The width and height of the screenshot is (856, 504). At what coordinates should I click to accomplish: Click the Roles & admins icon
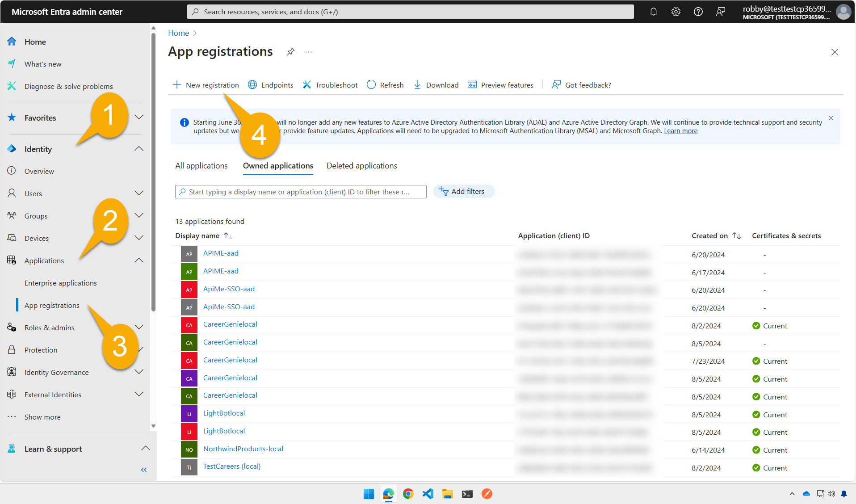12,328
